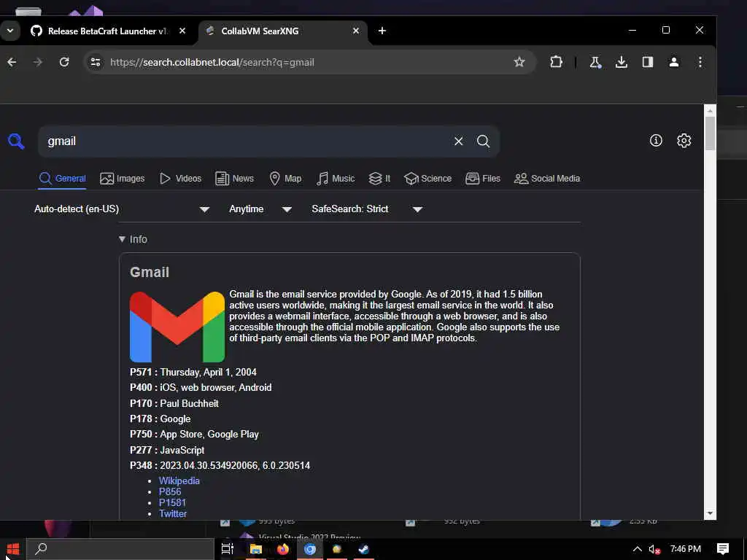Open Task View on the taskbar

[228, 549]
